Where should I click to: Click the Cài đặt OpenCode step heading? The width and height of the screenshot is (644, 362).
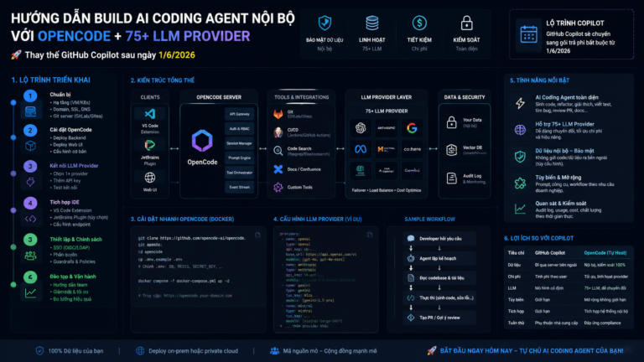click(70, 130)
